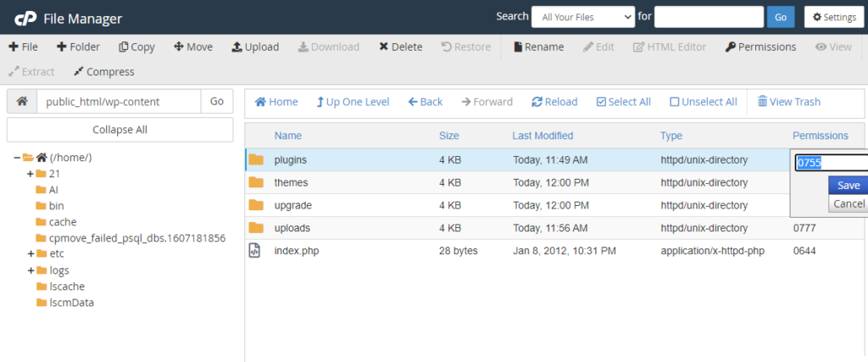
Task: Expand the etc folder in tree
Action: click(31, 254)
